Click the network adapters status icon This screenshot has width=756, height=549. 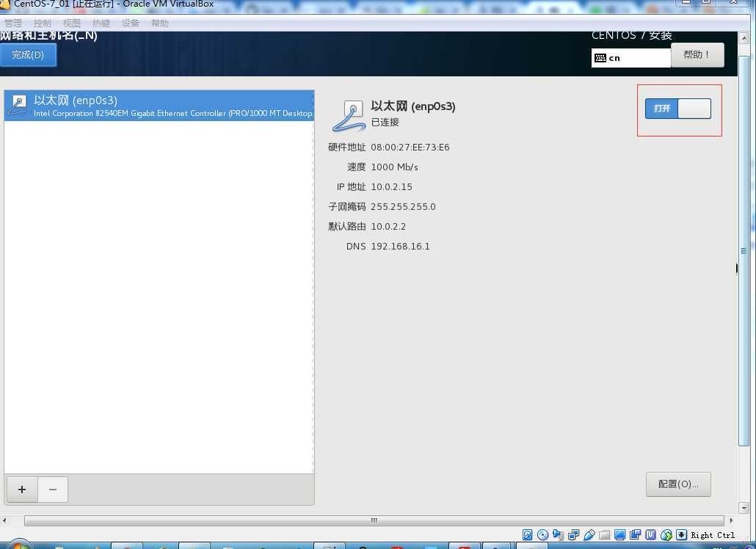(574, 534)
